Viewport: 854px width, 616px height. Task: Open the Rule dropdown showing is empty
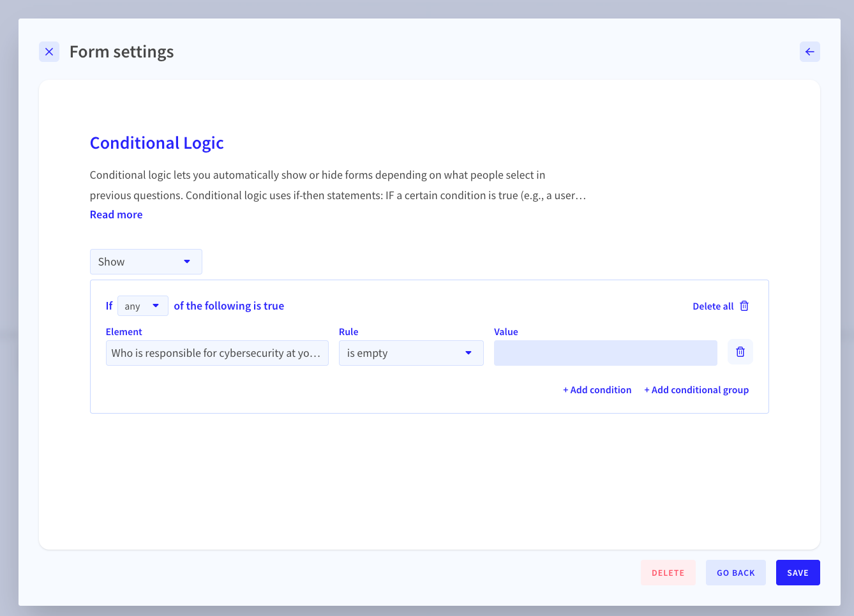click(x=411, y=353)
